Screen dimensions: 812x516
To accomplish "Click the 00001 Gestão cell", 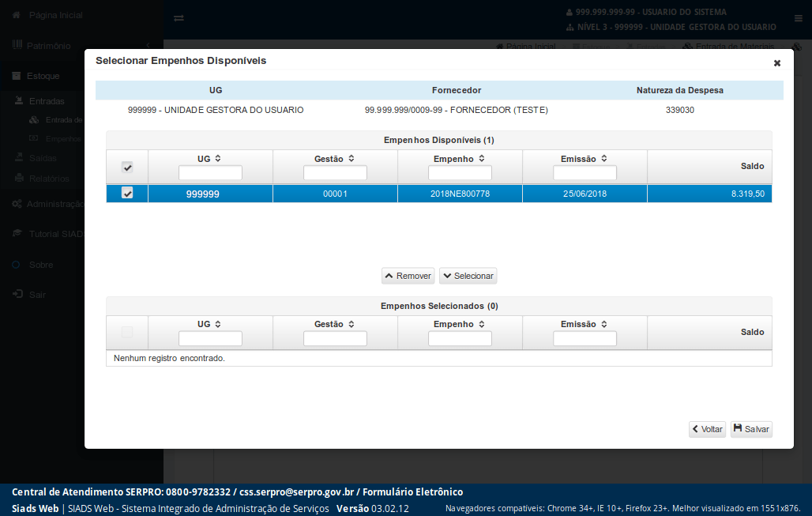I will [x=335, y=194].
